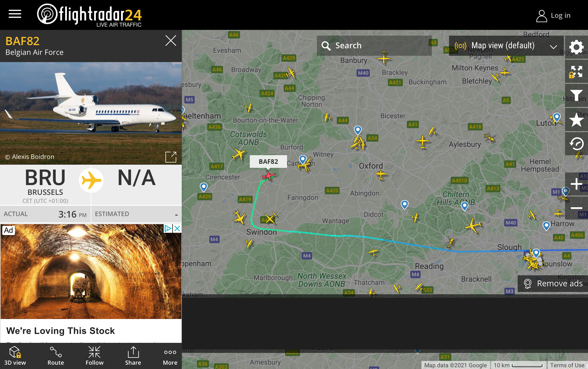This screenshot has height=369, width=588.
Task: Toggle Follow aircraft mode
Action: click(x=94, y=356)
